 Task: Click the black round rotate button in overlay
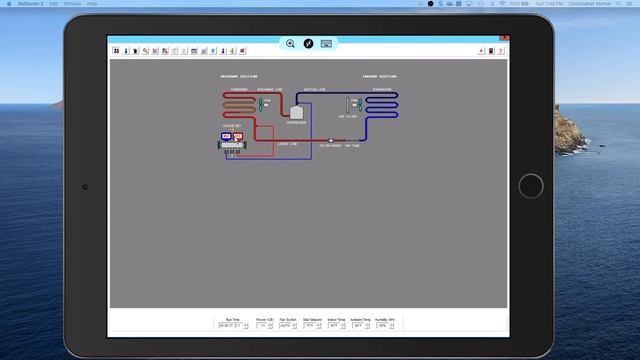pos(308,44)
